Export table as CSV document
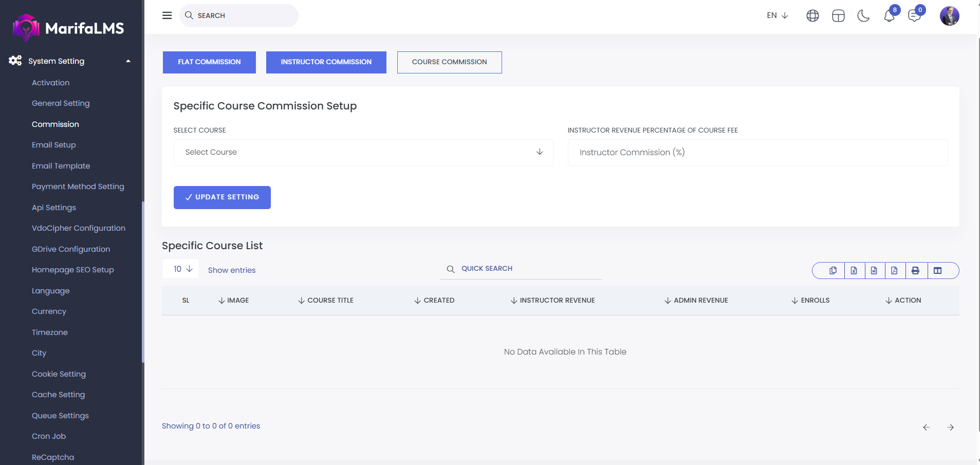This screenshot has width=980, height=465. [x=874, y=270]
